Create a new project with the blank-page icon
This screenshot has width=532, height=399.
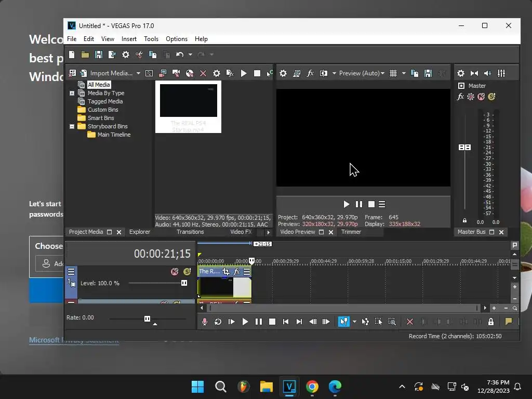(72, 55)
